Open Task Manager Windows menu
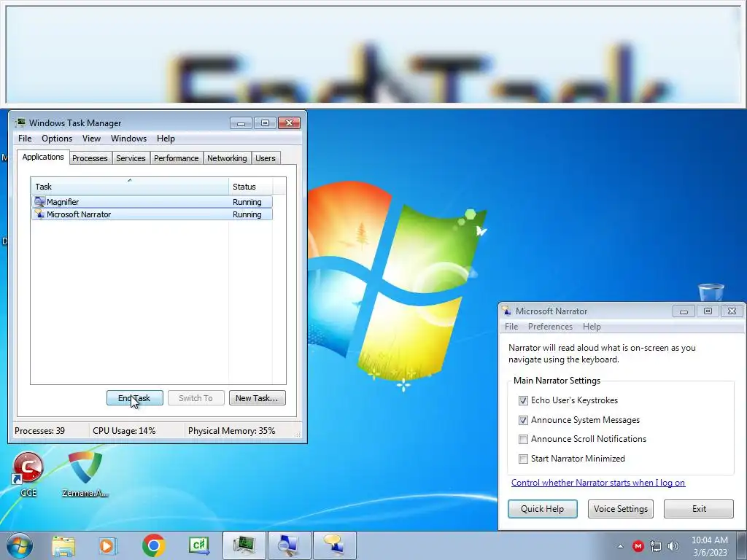Image resolution: width=747 pixels, height=560 pixels. click(128, 139)
